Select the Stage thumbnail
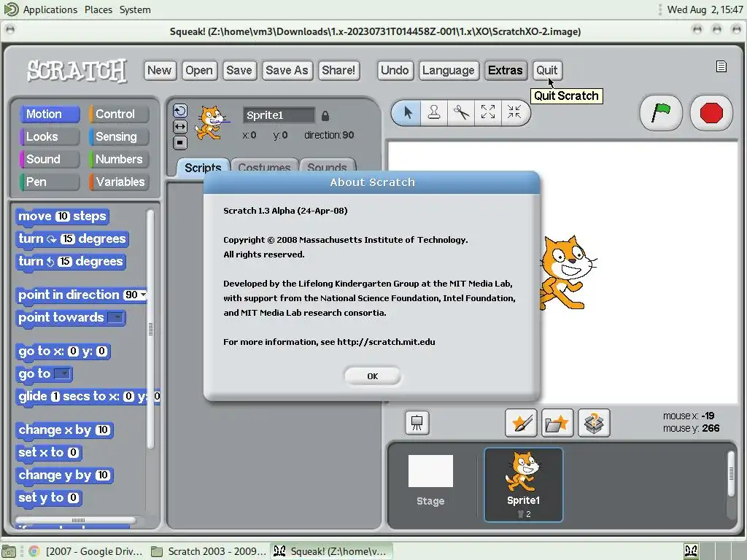Viewport: 747px width, 560px height. pyautogui.click(x=430, y=481)
